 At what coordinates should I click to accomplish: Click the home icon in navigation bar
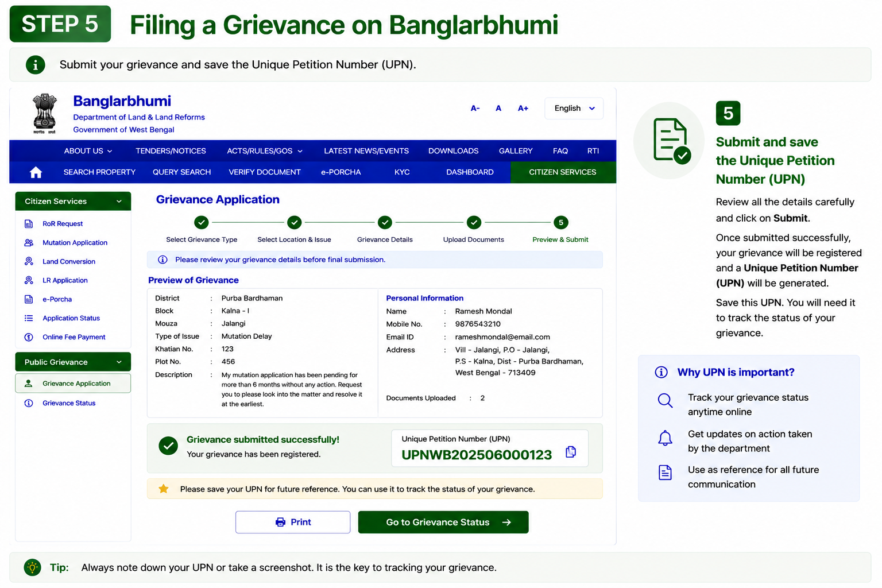click(x=36, y=172)
